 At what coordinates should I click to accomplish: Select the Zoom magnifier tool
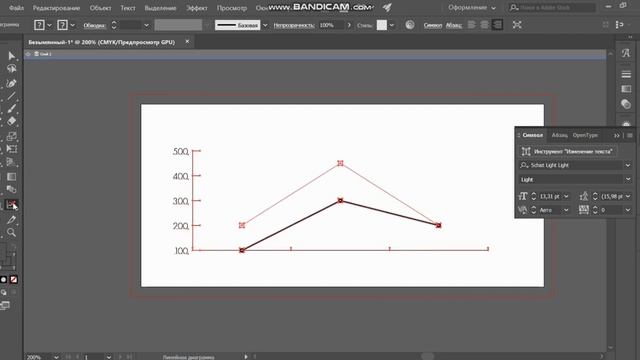11,232
